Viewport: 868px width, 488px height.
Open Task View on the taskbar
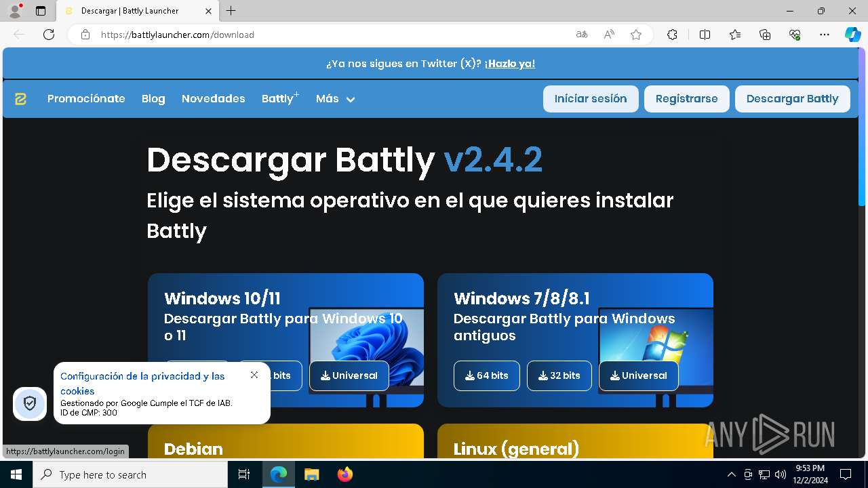[244, 474]
